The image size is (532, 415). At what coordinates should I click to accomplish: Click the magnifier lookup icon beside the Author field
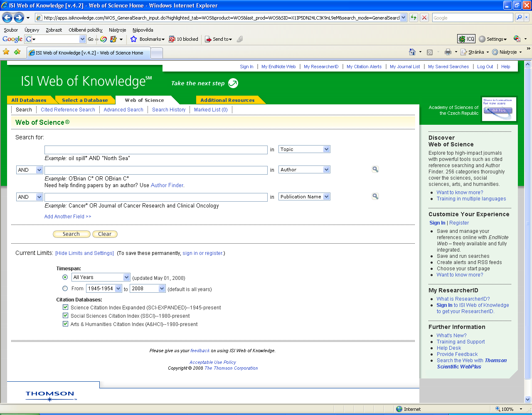(x=375, y=169)
